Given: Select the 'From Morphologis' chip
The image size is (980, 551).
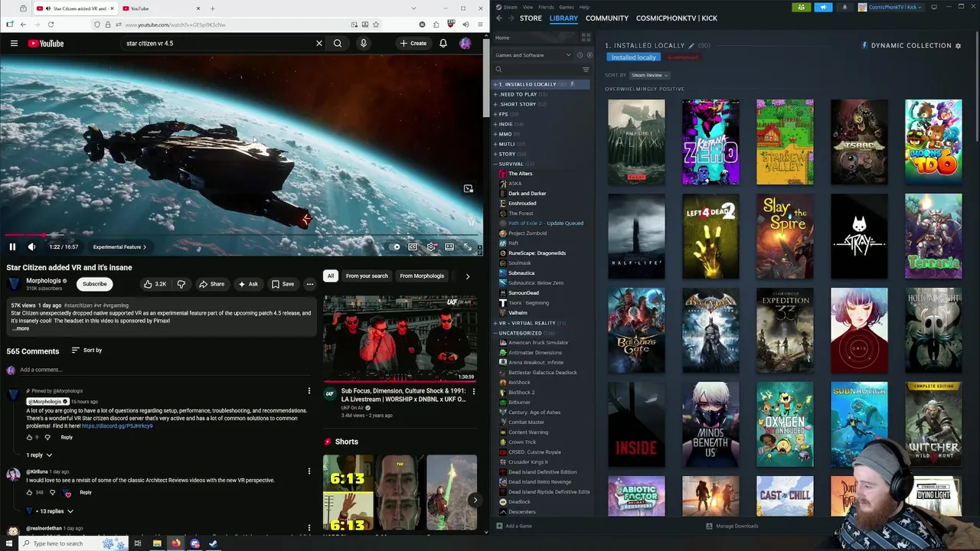Looking at the screenshot, I should point(422,275).
